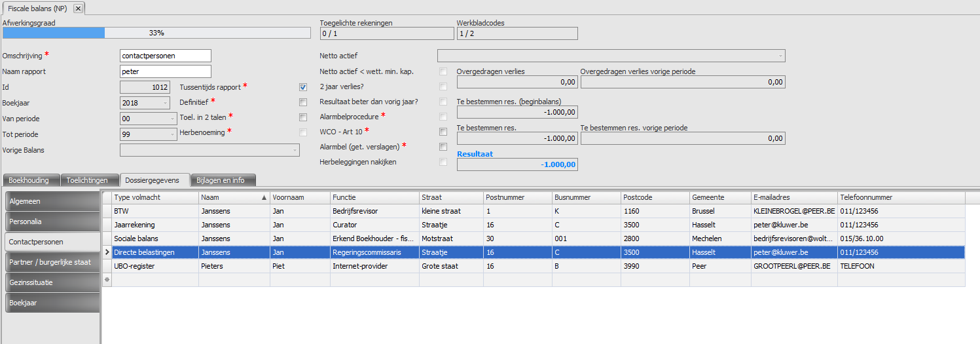This screenshot has width=980, height=344.
Task: Close the Fiscale balans (NP) tab
Action: click(78, 9)
